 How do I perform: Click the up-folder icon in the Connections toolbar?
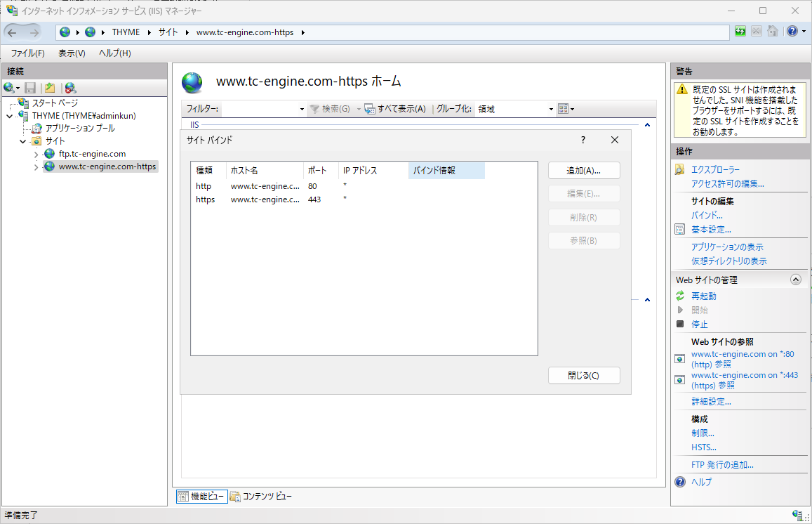50,88
